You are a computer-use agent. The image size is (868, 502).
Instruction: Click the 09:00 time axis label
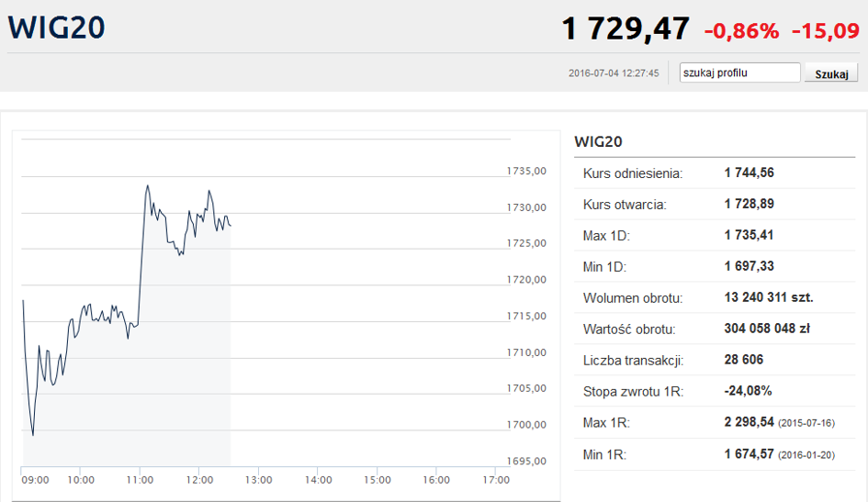(36, 480)
